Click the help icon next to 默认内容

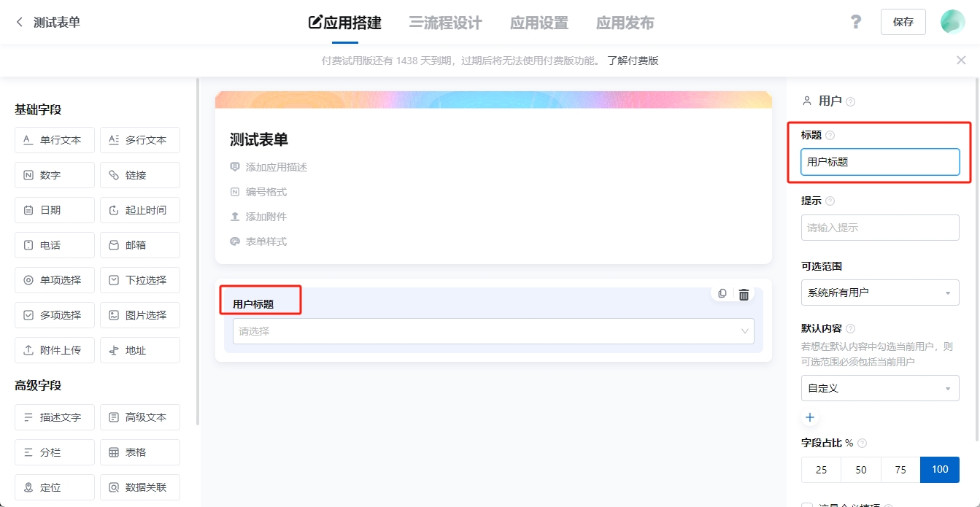point(850,329)
